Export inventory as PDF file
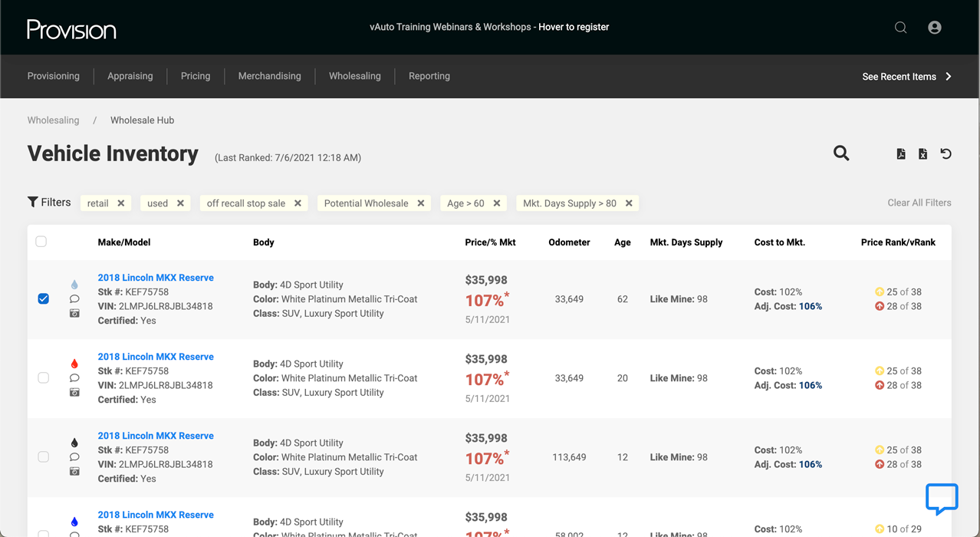Screen dimensions: 980x537 pyautogui.click(x=901, y=154)
